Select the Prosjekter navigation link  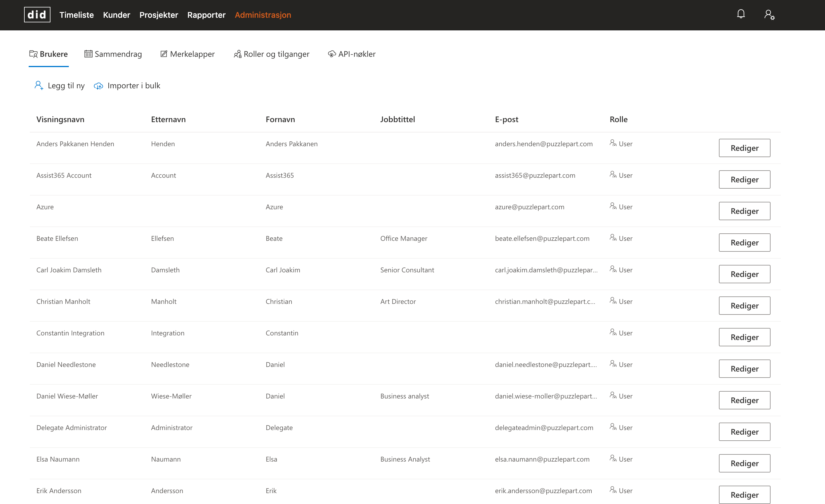159,15
